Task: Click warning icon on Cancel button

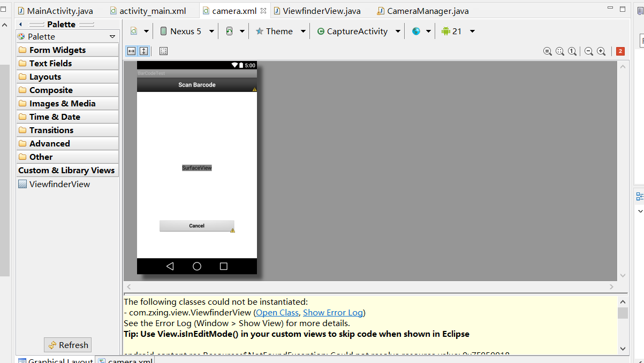Action: pos(232,230)
